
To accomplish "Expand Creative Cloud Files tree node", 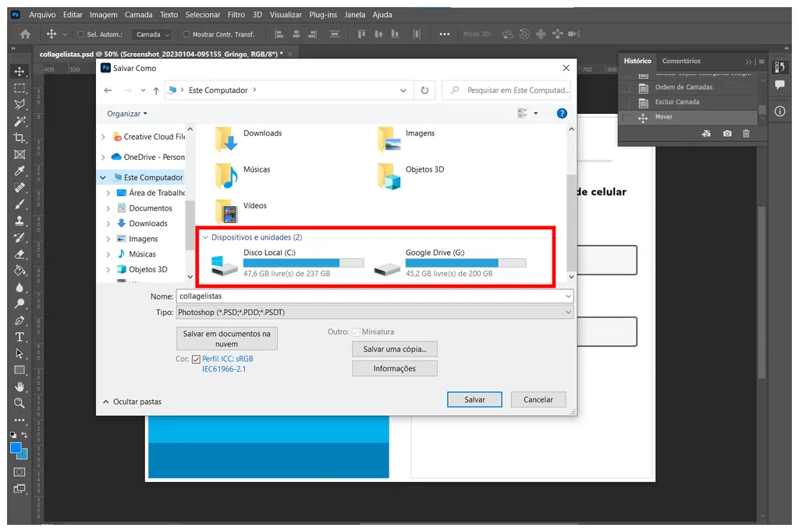I will (x=104, y=137).
